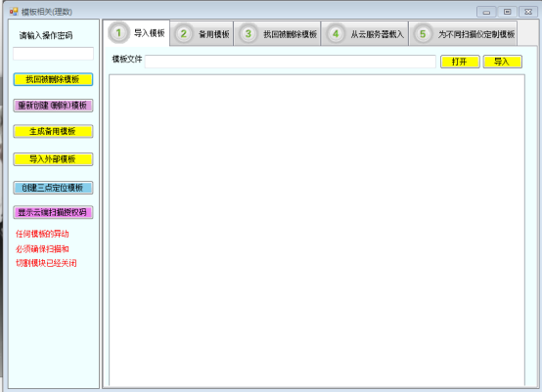Click the blue 创建三点定位模板 button
The height and width of the screenshot is (392, 542).
53,188
